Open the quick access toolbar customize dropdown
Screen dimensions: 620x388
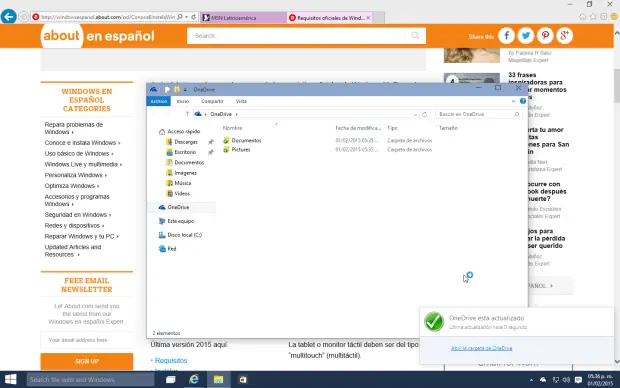tap(185, 90)
